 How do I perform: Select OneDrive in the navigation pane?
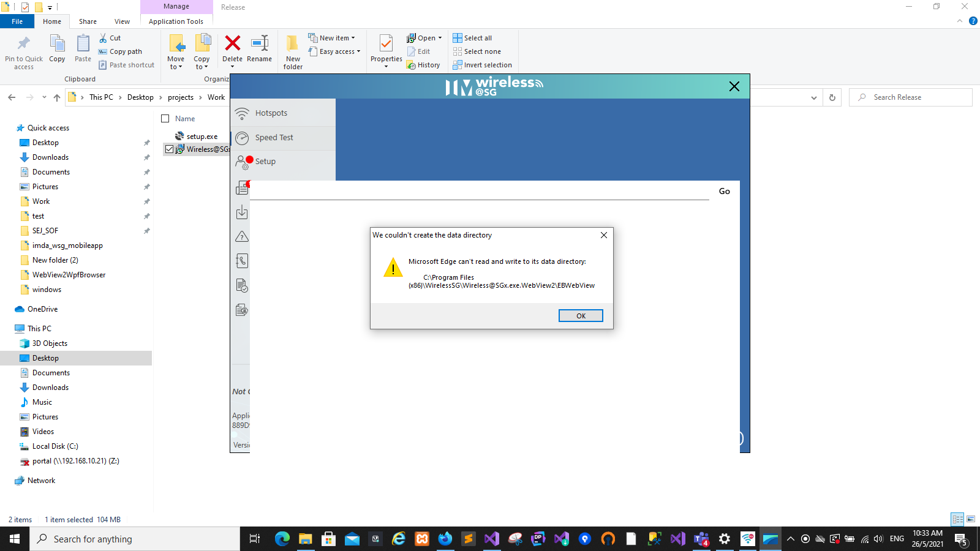tap(42, 309)
